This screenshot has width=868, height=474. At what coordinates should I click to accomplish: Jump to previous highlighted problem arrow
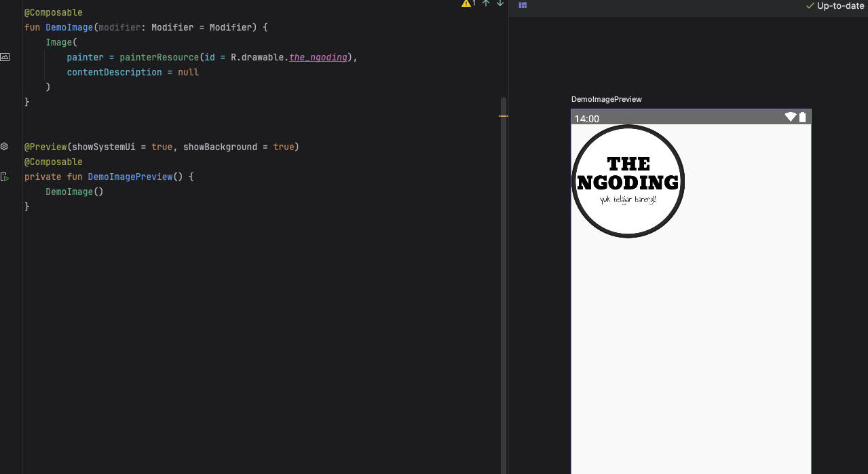pyautogui.click(x=486, y=3)
